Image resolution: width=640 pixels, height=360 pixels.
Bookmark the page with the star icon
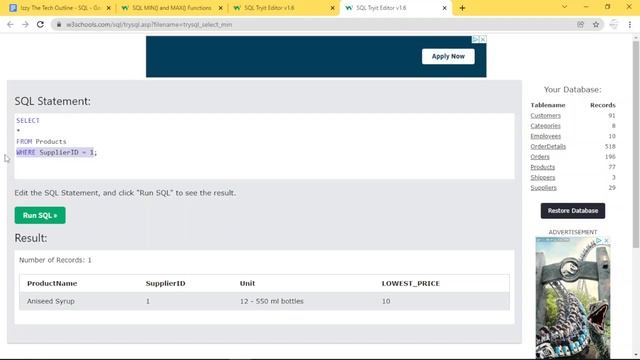pyautogui.click(x=596, y=24)
